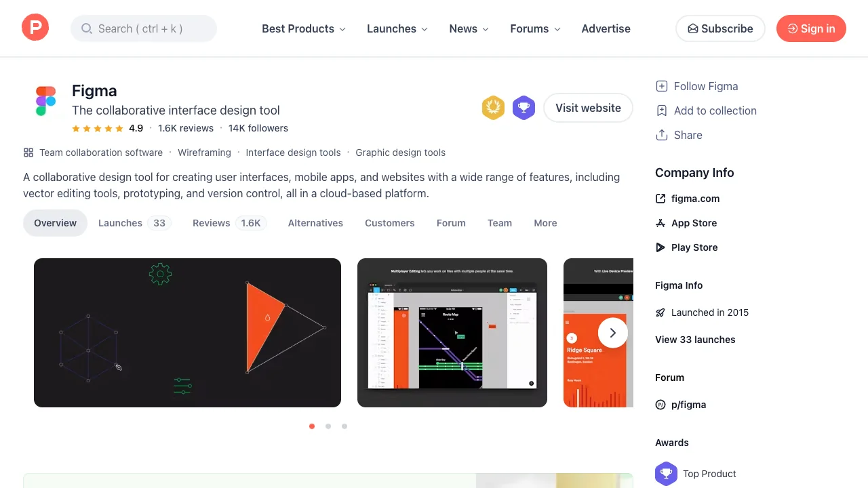Open the Wireframing category link

pos(204,152)
